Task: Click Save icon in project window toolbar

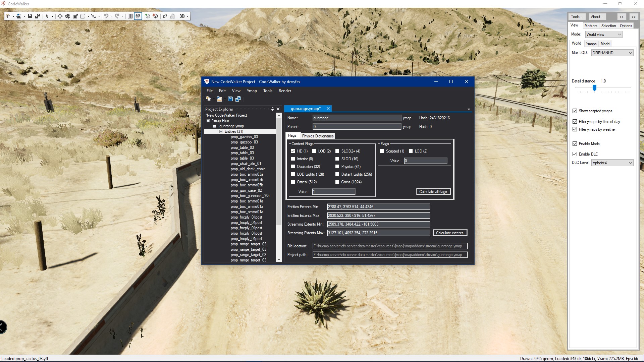Action: [x=230, y=99]
